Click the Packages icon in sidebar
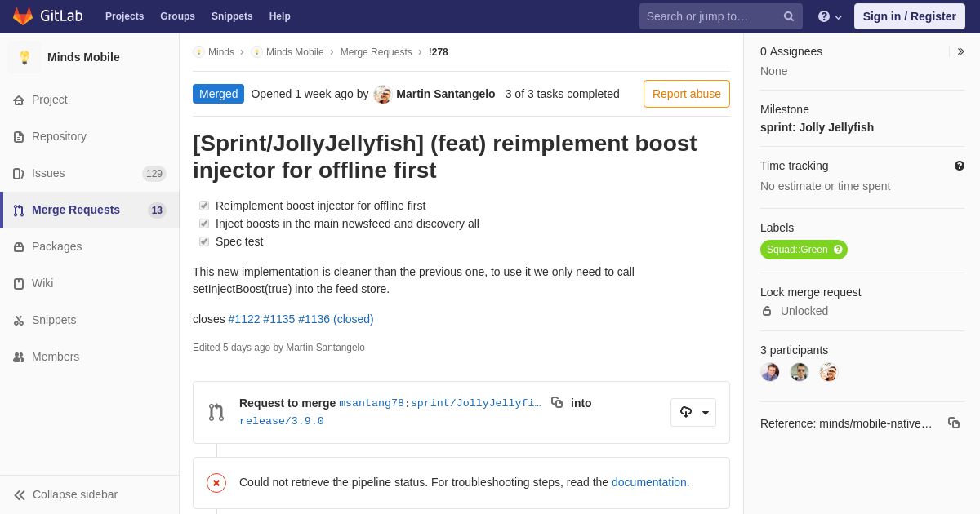980x514 pixels. (x=19, y=247)
